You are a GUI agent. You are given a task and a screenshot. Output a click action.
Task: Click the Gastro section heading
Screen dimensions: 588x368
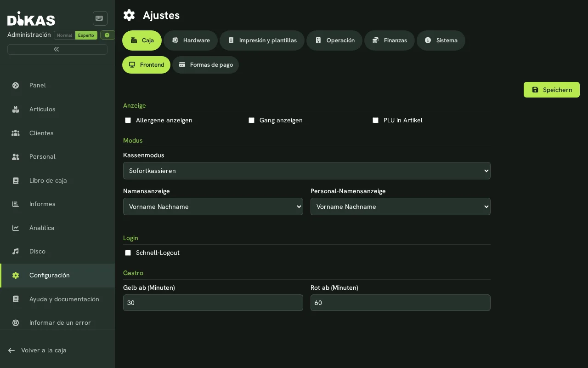(133, 273)
